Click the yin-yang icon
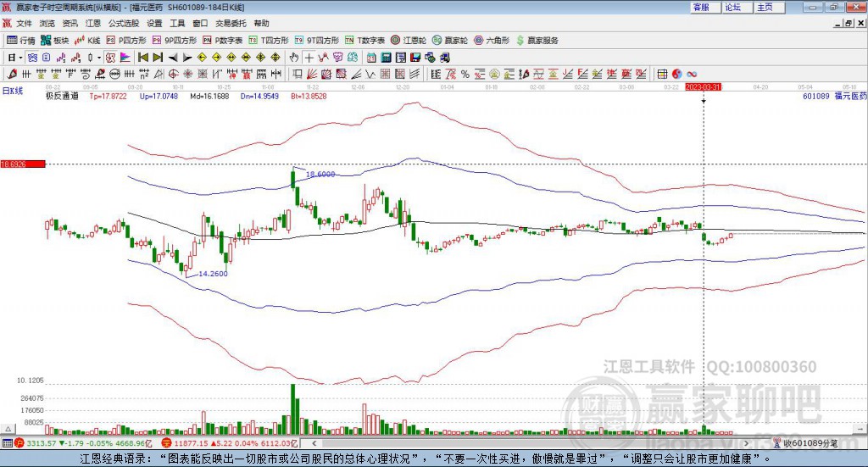 pyautogui.click(x=676, y=74)
